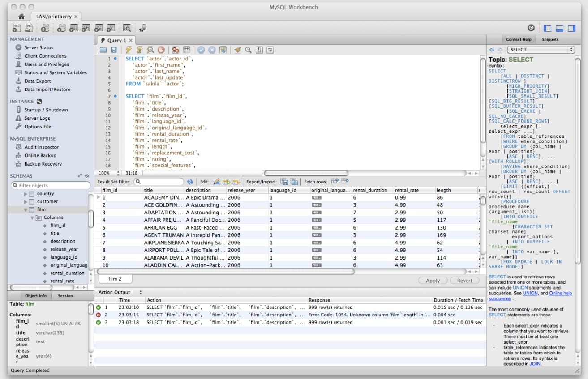The width and height of the screenshot is (588, 379).
Task: Create a new stored procedure icon
Action: tap(99, 28)
